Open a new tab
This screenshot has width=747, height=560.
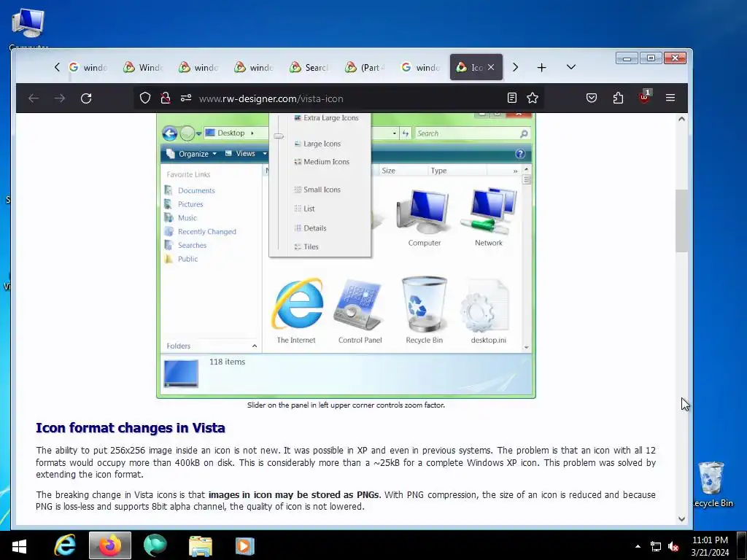(x=542, y=68)
